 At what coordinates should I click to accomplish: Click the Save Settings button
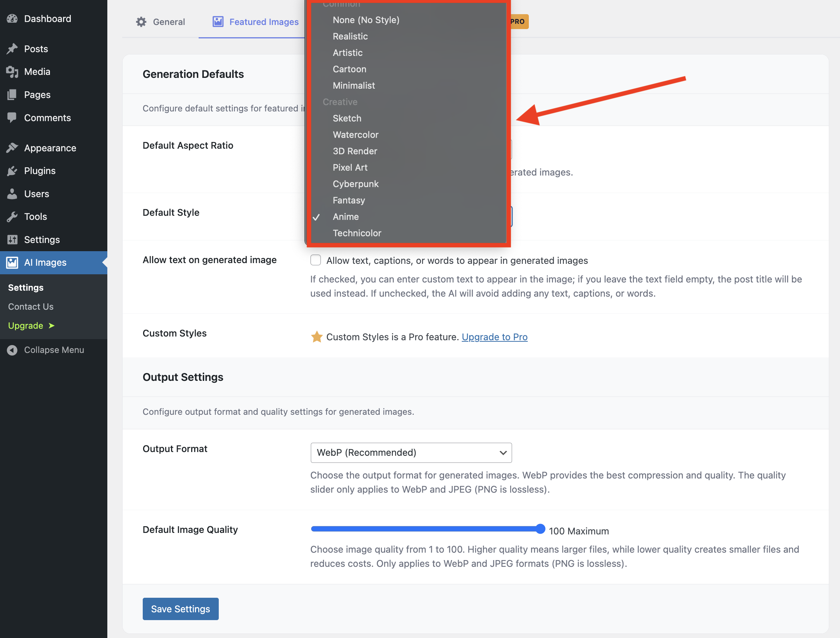(x=180, y=609)
